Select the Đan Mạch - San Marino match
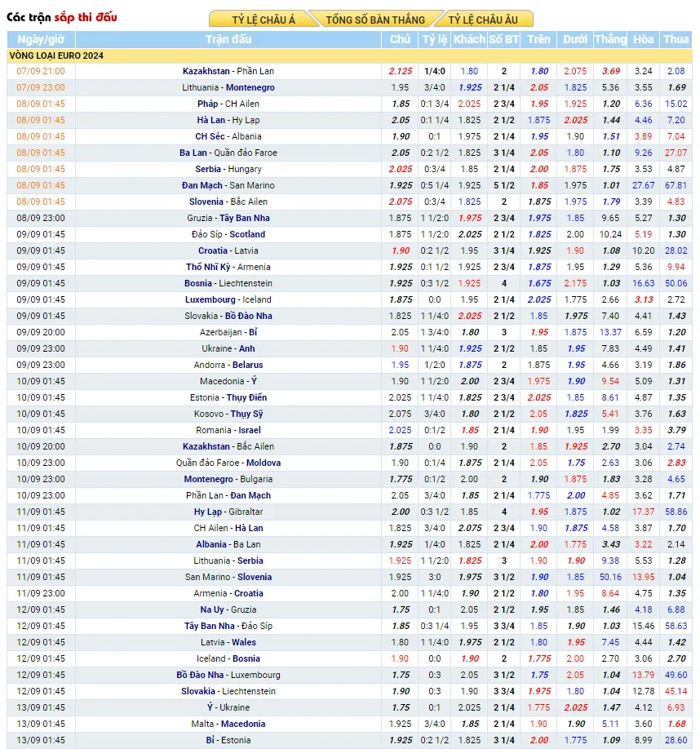Viewport: 700px width, 749px height. tap(228, 185)
